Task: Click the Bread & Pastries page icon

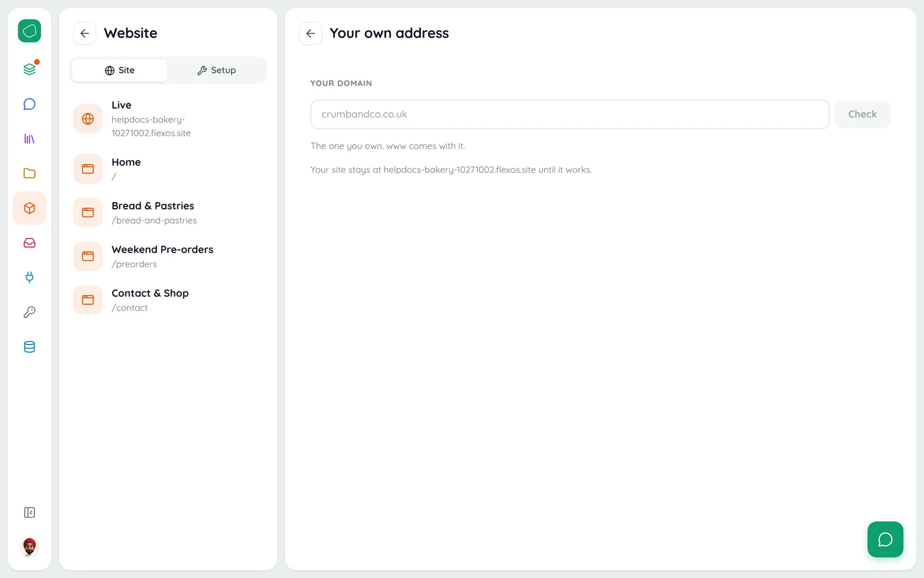Action: coord(88,213)
